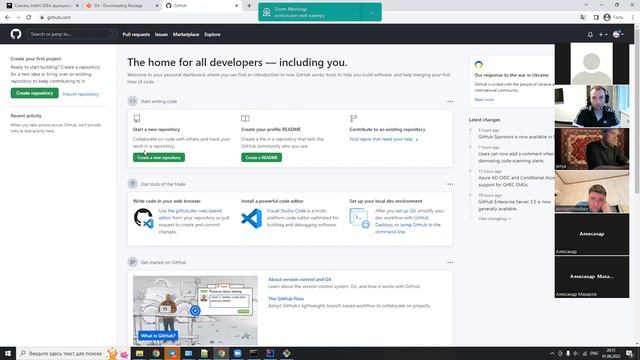The width and height of the screenshot is (640, 360).
Task: Open File Explorer from the taskbar
Action: click(140, 353)
